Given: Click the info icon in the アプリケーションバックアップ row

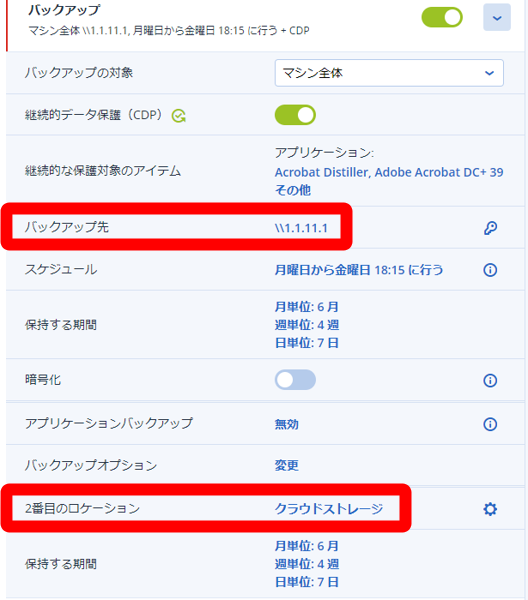Looking at the screenshot, I should point(490,424).
